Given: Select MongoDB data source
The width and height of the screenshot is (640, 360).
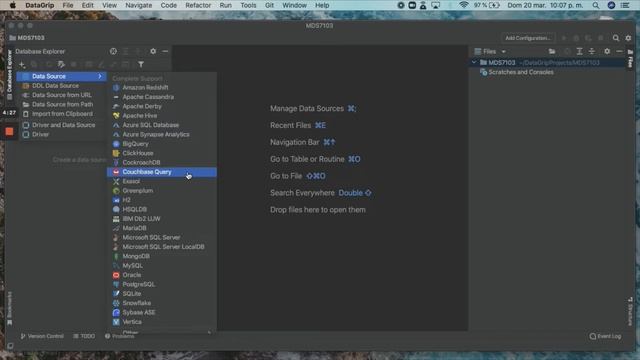Looking at the screenshot, I should click(162, 256).
